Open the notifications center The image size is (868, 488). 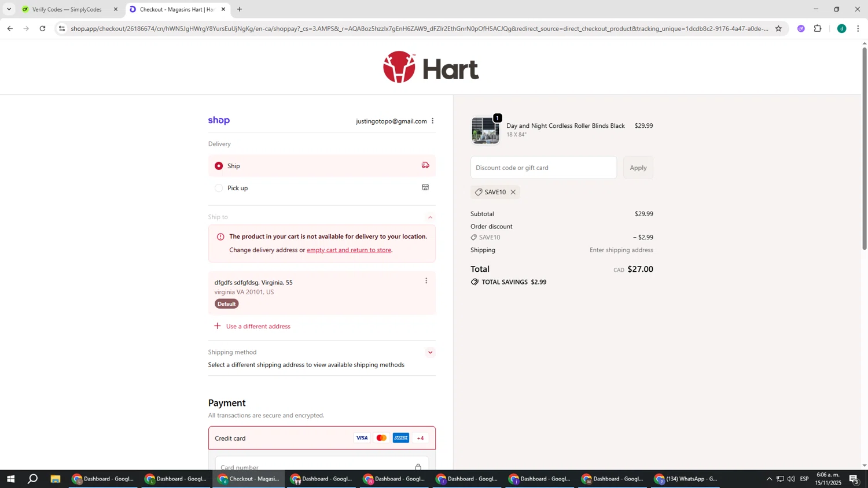coord(854,479)
